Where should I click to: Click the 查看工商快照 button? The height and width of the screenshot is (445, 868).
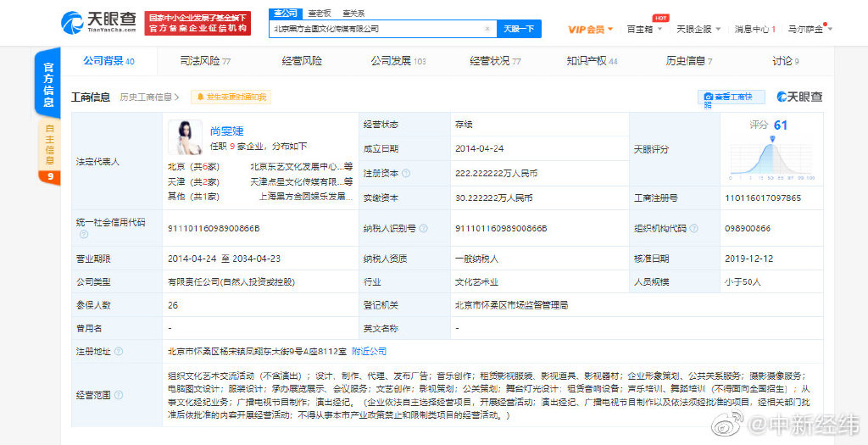pos(732,97)
